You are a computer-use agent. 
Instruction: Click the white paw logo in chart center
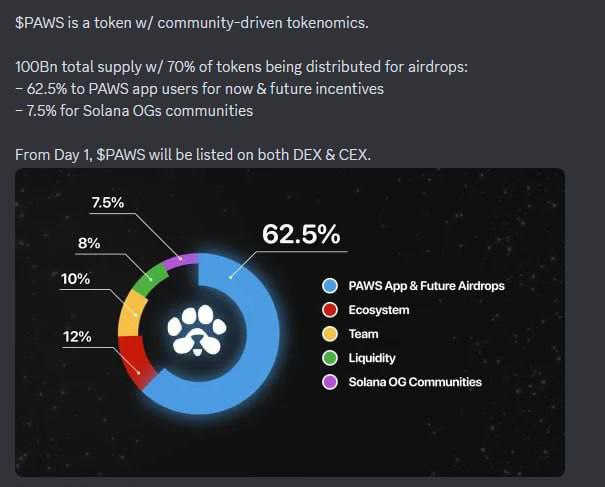click(197, 331)
